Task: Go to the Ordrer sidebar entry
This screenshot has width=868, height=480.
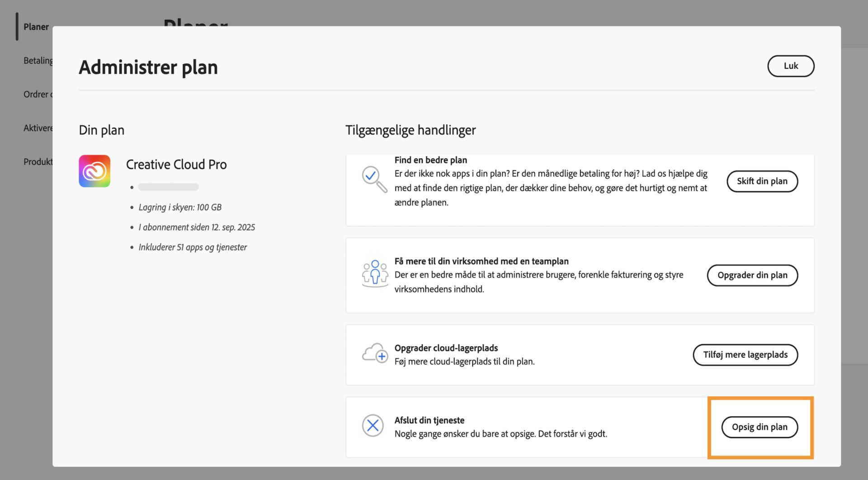Action: (x=38, y=94)
